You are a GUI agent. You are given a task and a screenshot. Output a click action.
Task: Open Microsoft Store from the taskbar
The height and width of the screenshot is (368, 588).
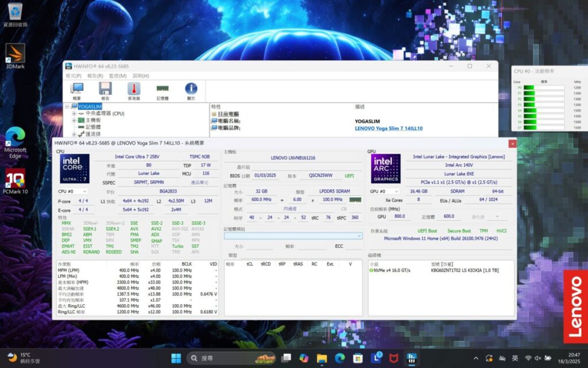(x=358, y=358)
